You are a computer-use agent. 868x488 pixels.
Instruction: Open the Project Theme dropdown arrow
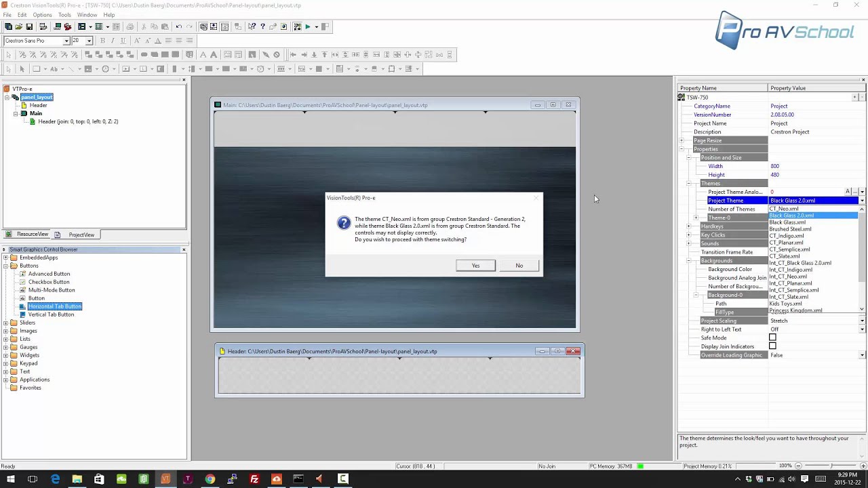862,201
